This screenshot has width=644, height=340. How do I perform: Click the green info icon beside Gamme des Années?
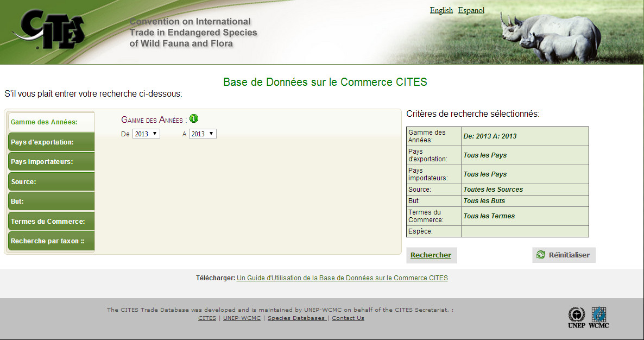coord(194,118)
